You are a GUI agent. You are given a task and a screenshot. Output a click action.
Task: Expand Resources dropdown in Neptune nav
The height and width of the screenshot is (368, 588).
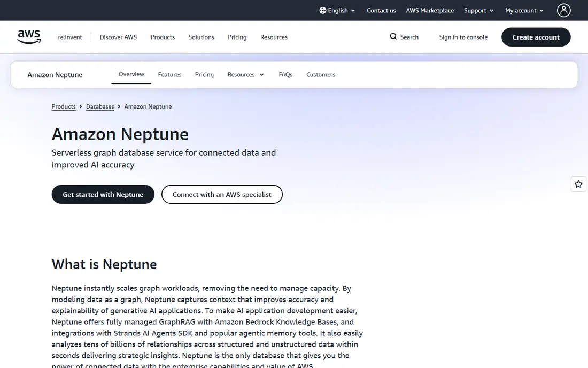point(246,75)
